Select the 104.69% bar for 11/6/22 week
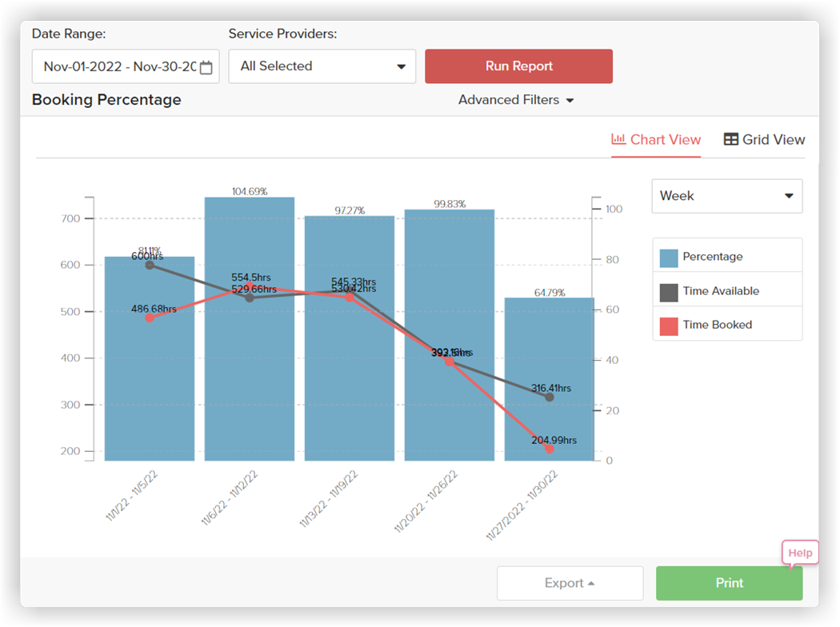Screen dimensions: 840x627 [250, 329]
